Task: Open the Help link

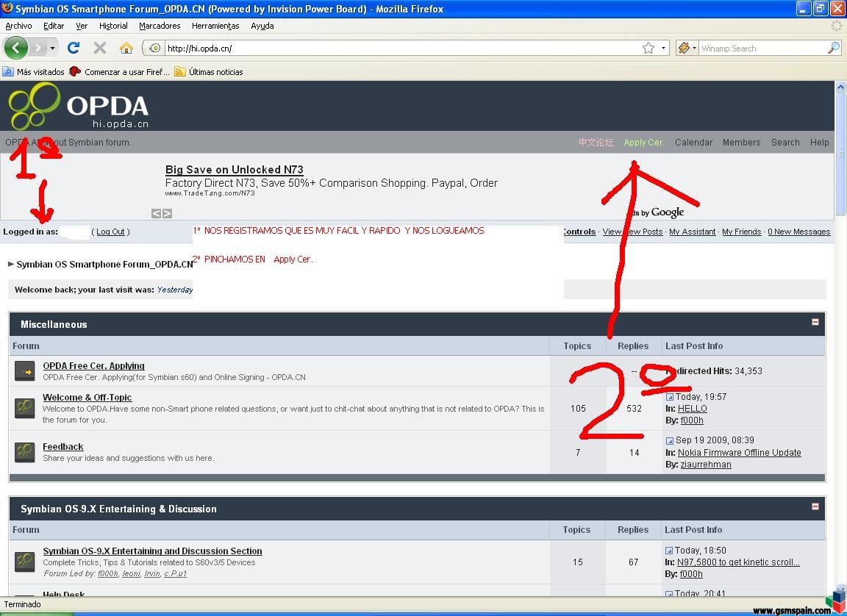Action: pos(820,143)
